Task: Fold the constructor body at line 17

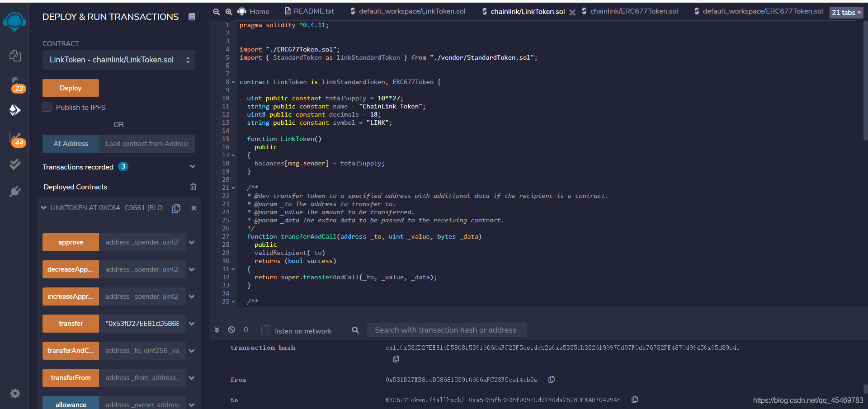Action: (233, 155)
